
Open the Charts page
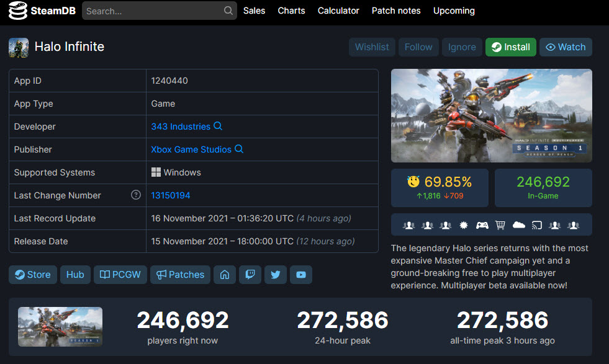291,11
